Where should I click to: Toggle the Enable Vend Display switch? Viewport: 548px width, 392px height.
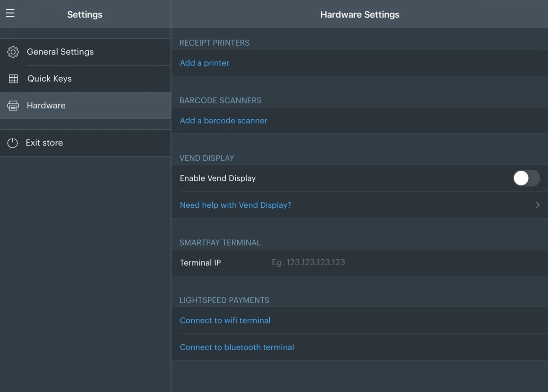pos(526,178)
